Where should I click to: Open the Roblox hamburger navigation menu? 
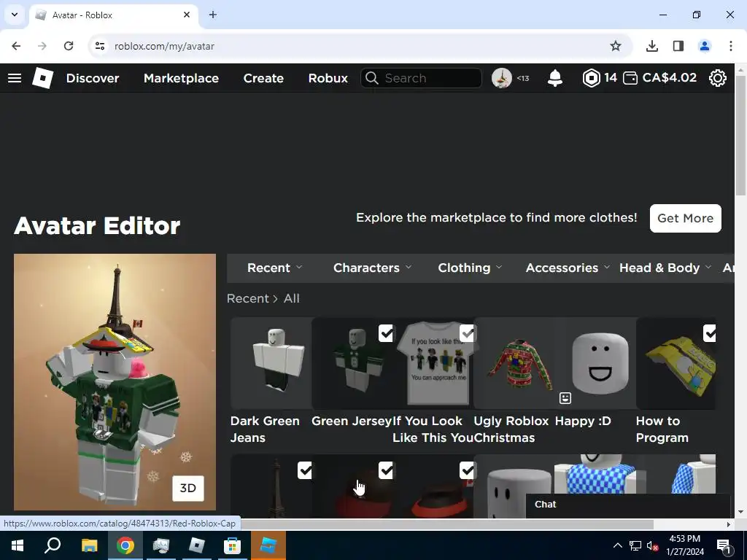(15, 78)
